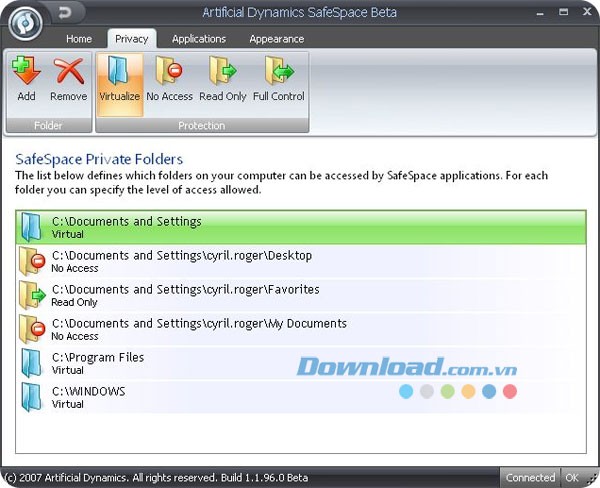Viewport: 600px width, 488px height.
Task: Select C:\Documents and Settings virtual folder row
Action: pos(301,228)
